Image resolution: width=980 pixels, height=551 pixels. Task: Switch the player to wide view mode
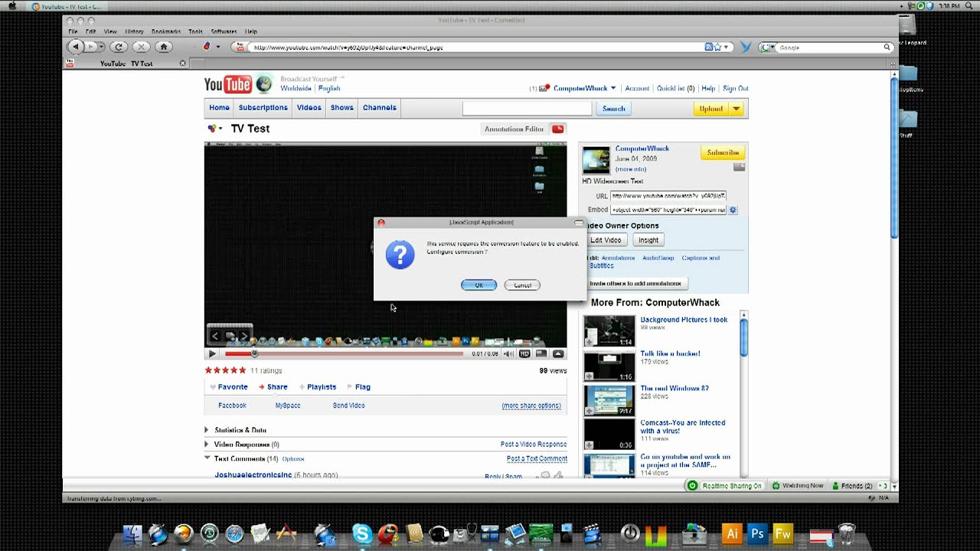(541, 354)
